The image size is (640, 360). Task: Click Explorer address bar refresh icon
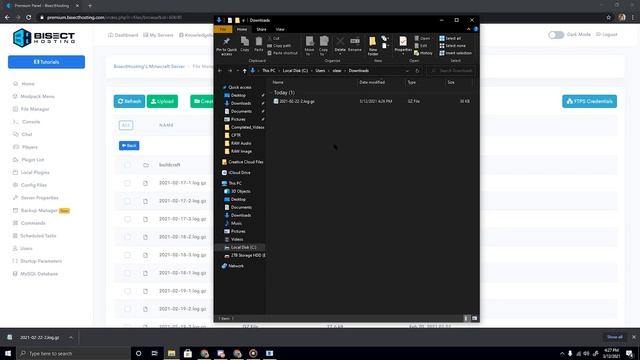click(417, 71)
